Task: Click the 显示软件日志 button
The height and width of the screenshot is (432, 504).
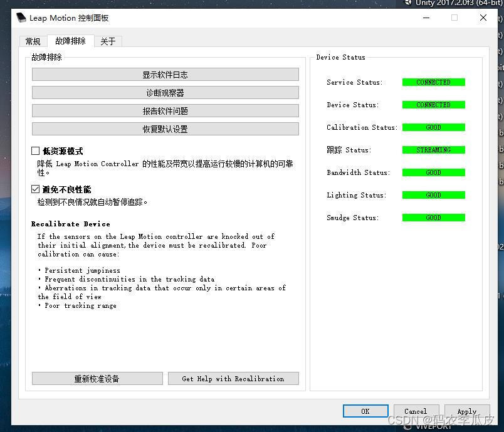Action: pos(165,75)
